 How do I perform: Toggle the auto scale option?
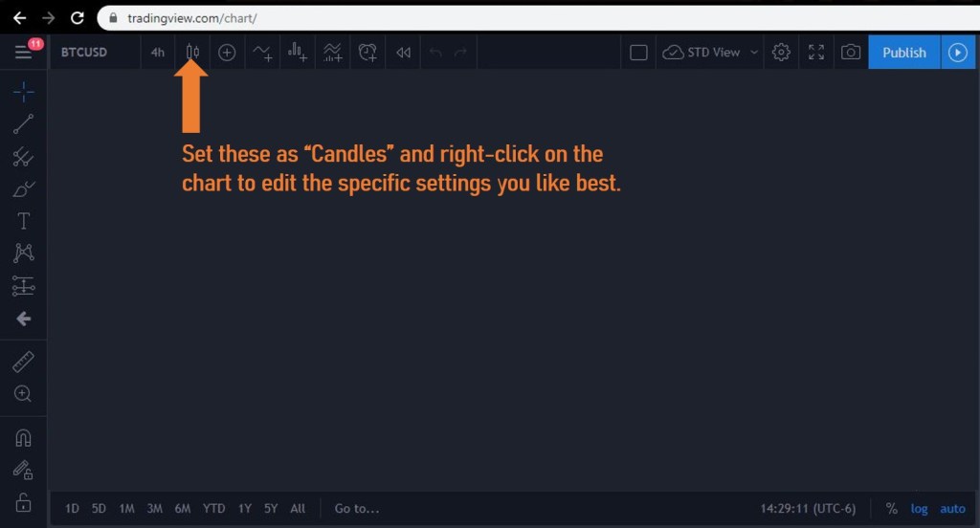pos(952,509)
